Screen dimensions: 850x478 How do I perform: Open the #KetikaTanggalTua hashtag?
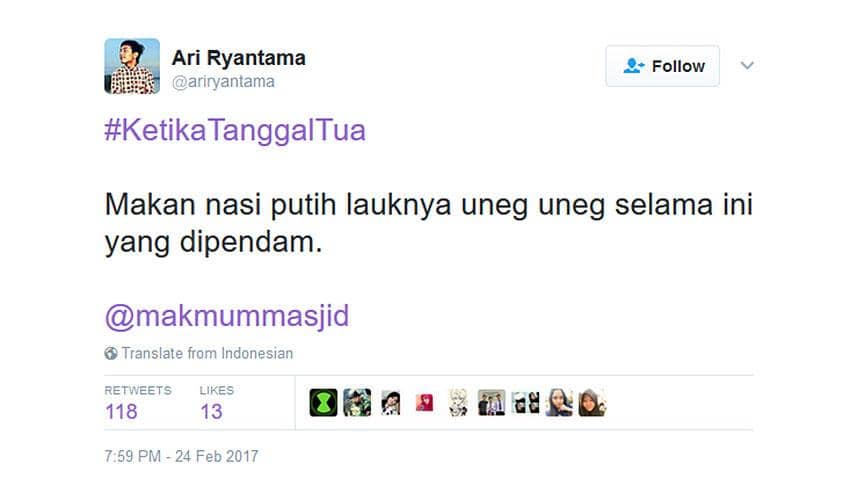pos(235,131)
